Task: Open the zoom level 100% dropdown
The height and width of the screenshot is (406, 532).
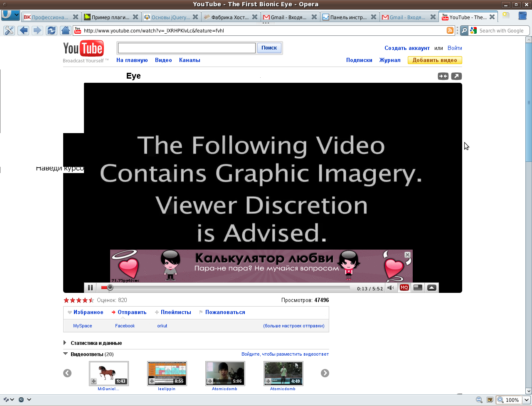Action: pyautogui.click(x=526, y=400)
